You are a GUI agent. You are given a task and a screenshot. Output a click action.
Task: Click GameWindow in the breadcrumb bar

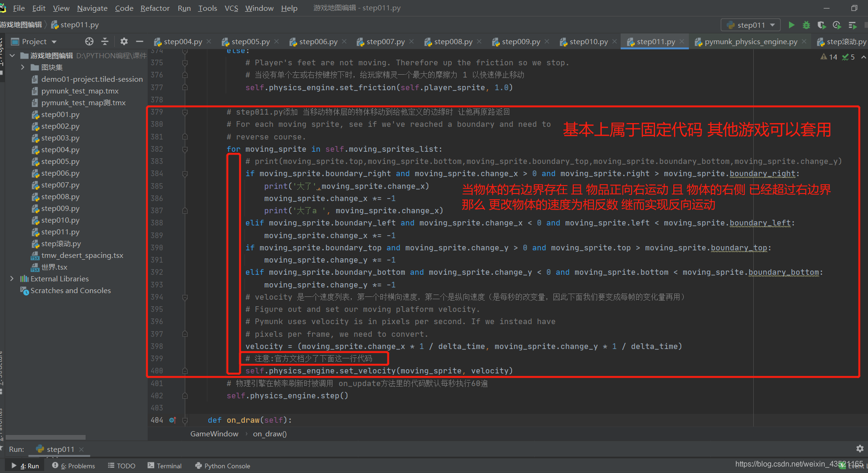(x=214, y=434)
